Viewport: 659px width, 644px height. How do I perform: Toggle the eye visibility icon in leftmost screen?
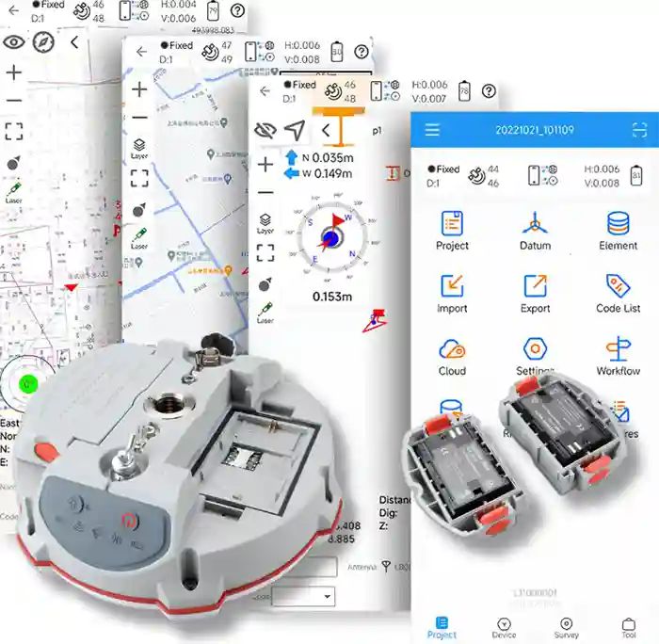click(x=13, y=42)
